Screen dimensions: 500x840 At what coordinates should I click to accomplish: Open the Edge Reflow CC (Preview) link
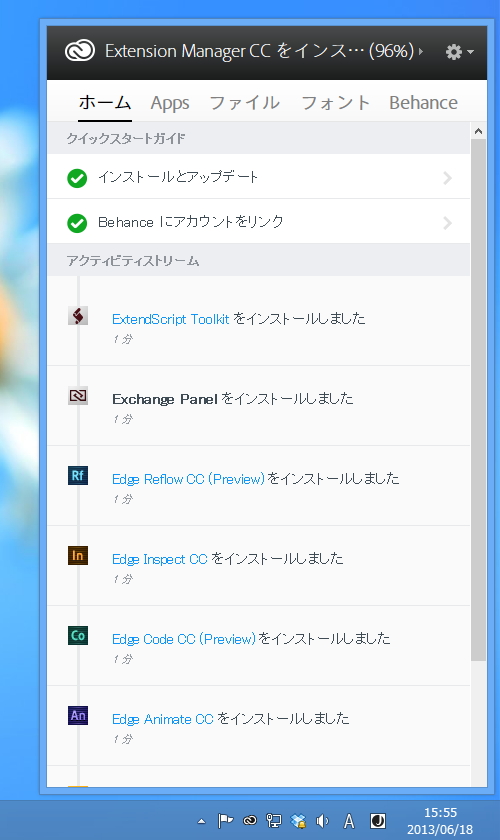[189, 479]
